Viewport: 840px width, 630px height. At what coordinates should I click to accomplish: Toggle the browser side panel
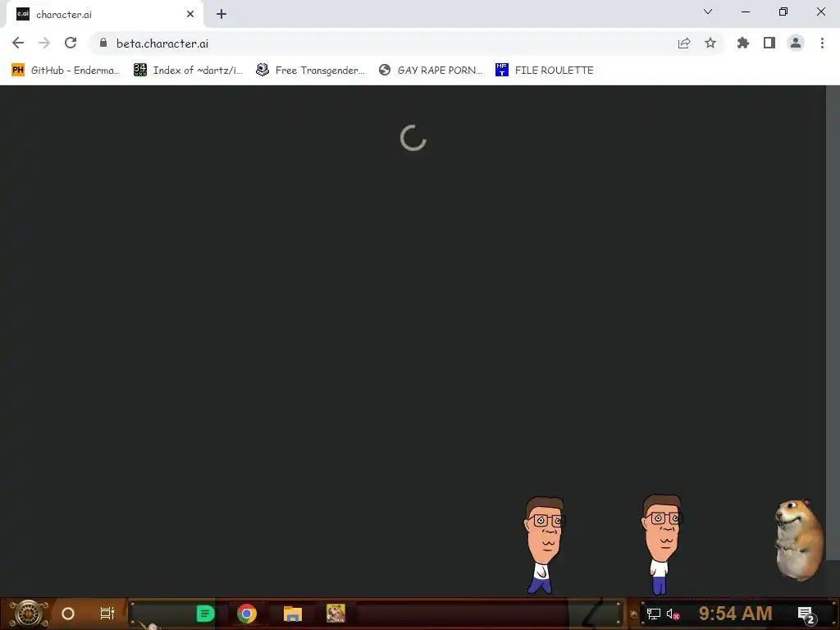[769, 43]
